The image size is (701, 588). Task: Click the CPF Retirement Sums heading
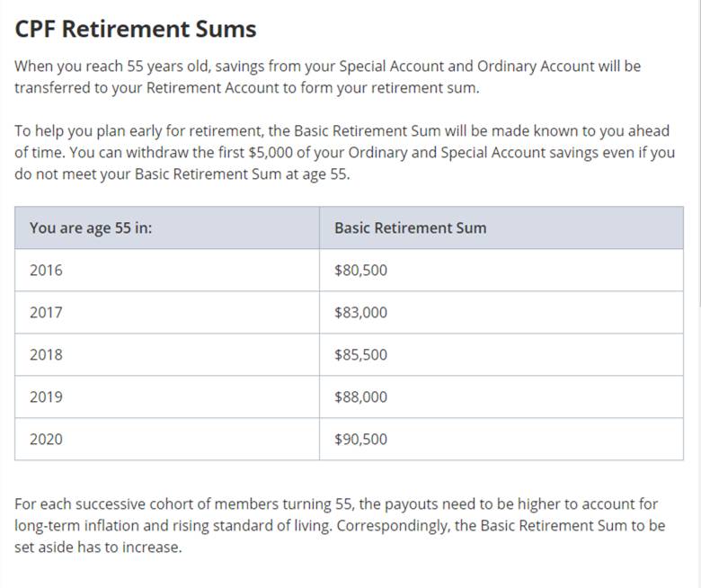pos(136,29)
